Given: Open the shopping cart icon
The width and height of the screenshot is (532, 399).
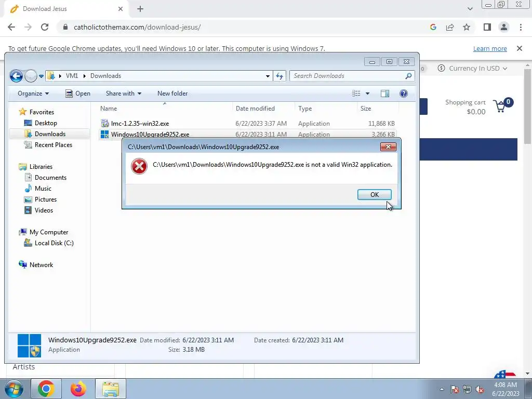Looking at the screenshot, I should [503, 105].
